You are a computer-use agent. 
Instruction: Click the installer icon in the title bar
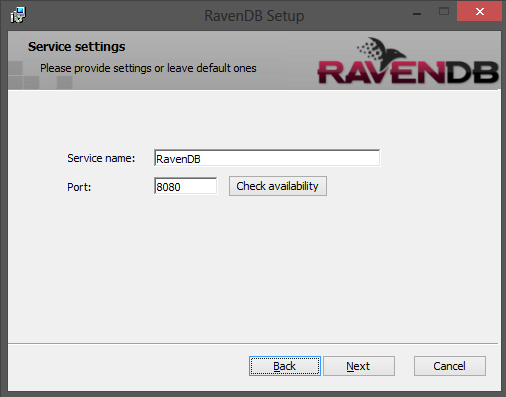[x=18, y=15]
